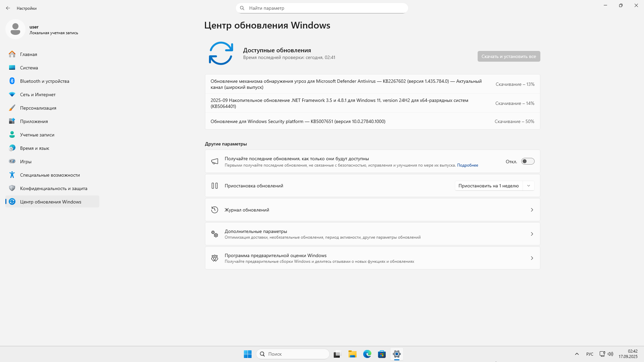Enable getting latest updates toggle
This screenshot has width=644, height=362.
click(x=528, y=162)
